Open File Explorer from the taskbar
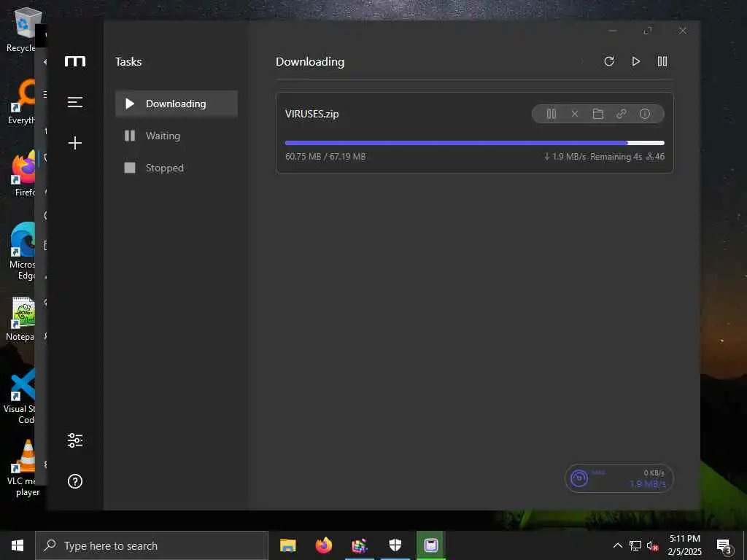Image resolution: width=747 pixels, height=560 pixels. pyautogui.click(x=287, y=545)
